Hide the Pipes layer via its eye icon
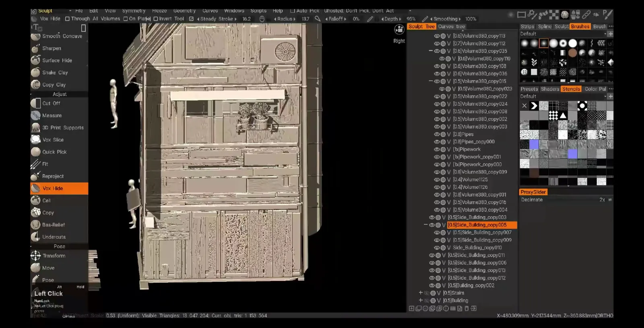This screenshot has width=644, height=328. tap(437, 134)
